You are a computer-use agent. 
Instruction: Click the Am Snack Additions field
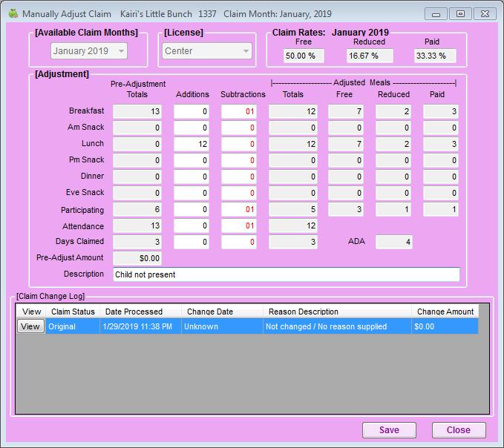192,128
